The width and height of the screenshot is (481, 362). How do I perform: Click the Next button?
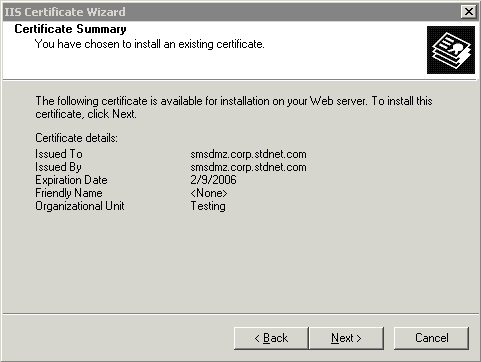[347, 338]
